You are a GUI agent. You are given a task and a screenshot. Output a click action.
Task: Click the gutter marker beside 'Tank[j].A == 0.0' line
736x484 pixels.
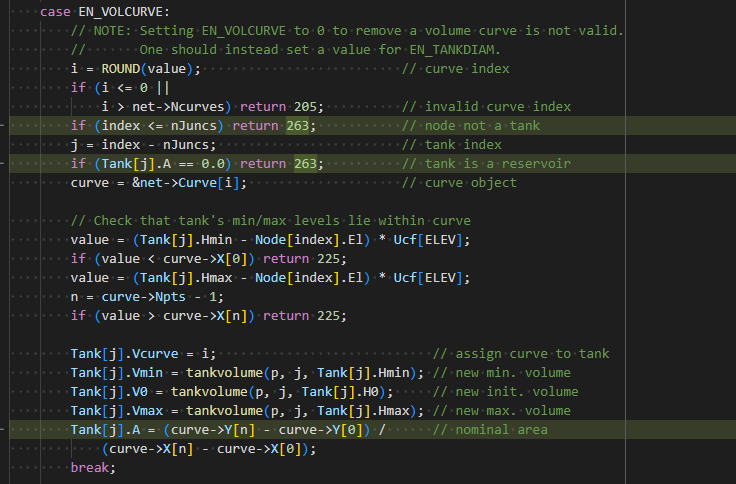[x=3, y=164]
